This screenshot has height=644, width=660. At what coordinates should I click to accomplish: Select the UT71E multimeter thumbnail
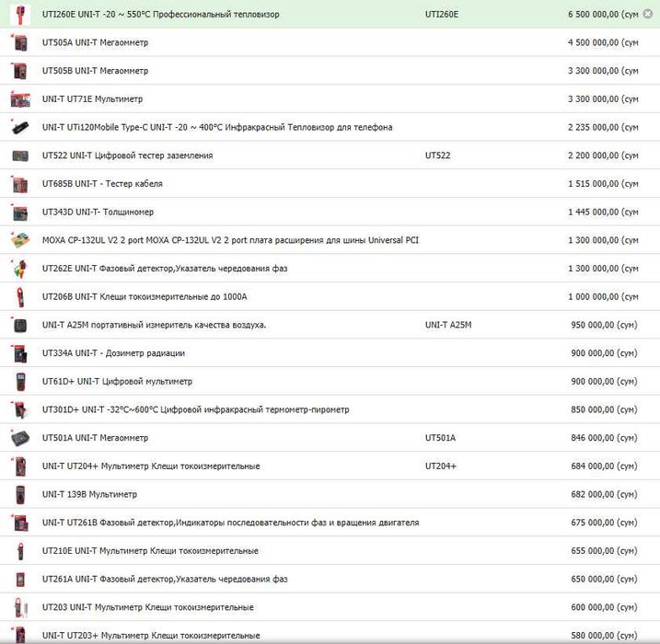[x=20, y=99]
